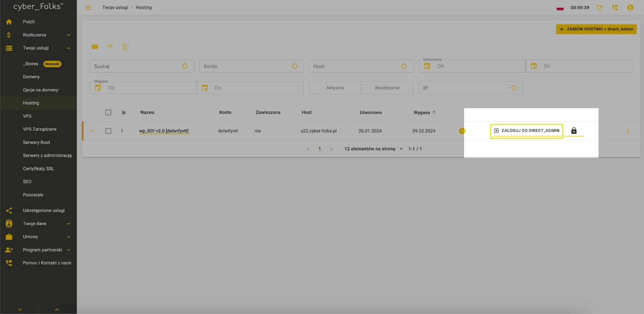Go to Certyfikaty SSL in sidebar
Viewport: 644px width, 314px height.
(x=38, y=169)
